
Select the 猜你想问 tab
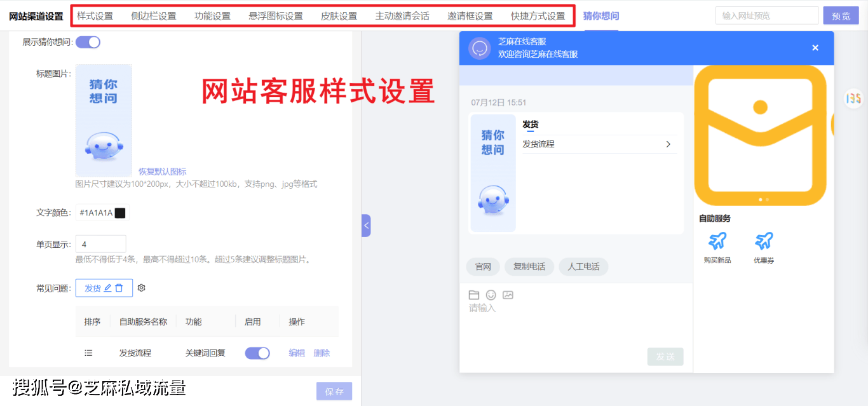pos(601,17)
